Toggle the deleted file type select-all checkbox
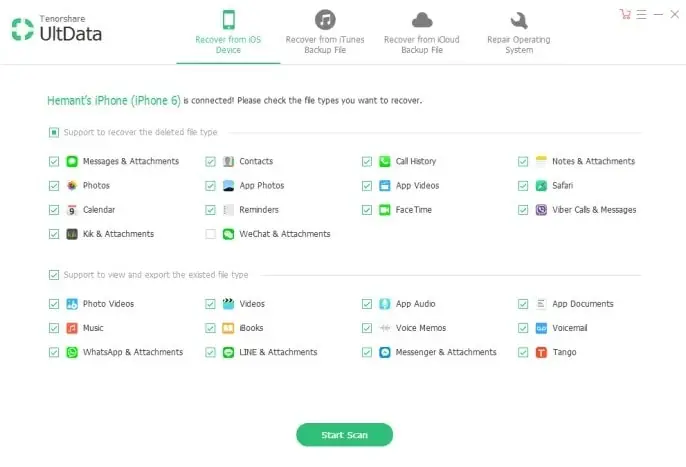The width and height of the screenshot is (686, 467). point(54,132)
